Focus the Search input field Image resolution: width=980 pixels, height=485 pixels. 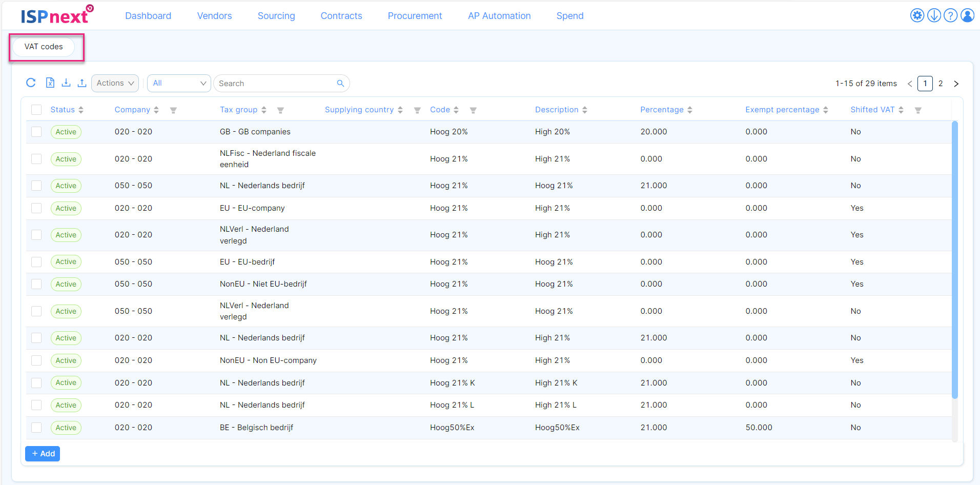pos(276,84)
